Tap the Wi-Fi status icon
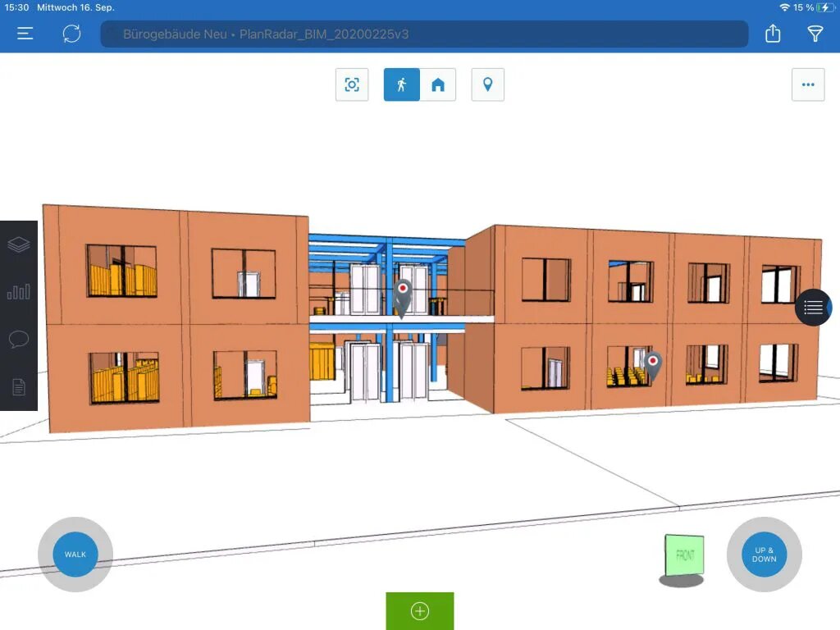The image size is (840, 630). coord(784,7)
